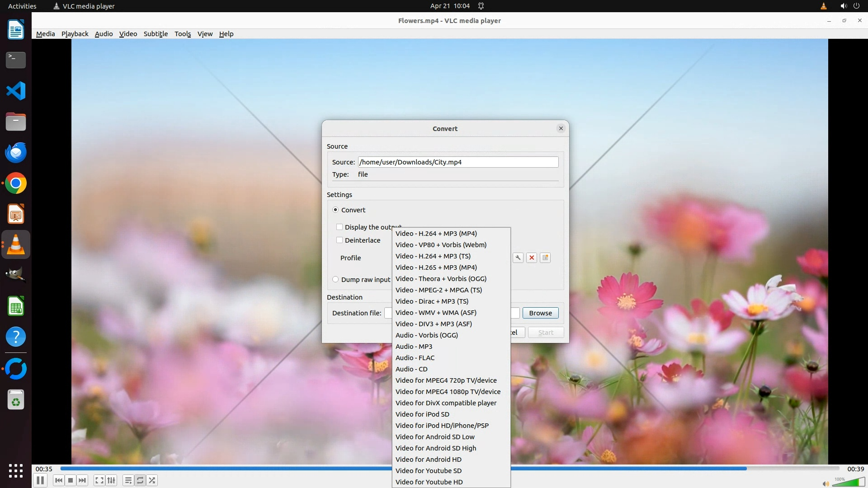Open the Subtitle menu
The image size is (868, 488).
click(156, 34)
